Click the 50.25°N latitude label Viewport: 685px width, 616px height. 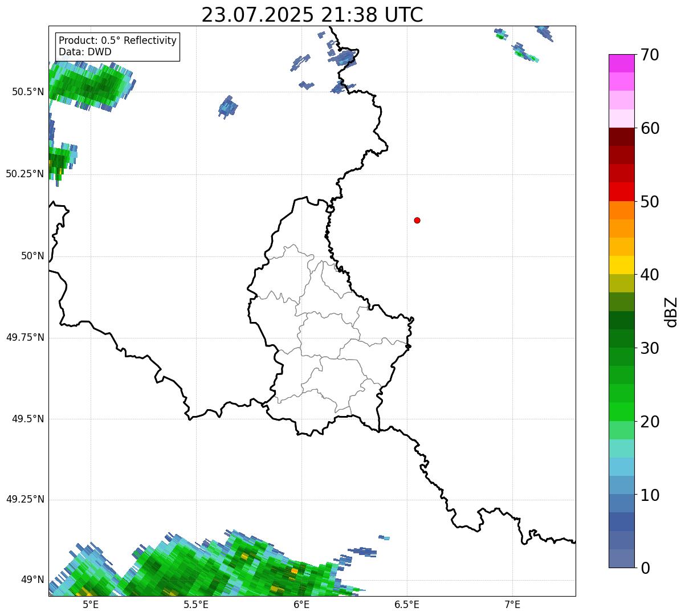(25, 174)
